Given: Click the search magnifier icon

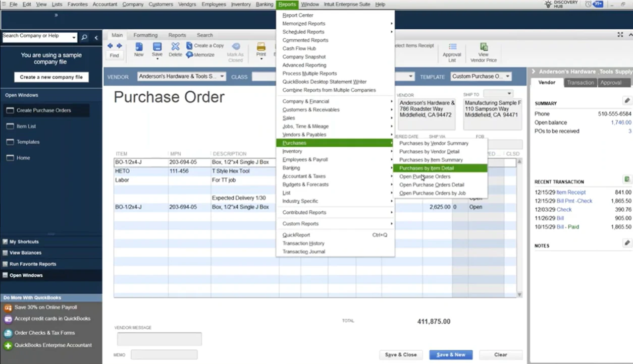Looking at the screenshot, I should 84,37.
